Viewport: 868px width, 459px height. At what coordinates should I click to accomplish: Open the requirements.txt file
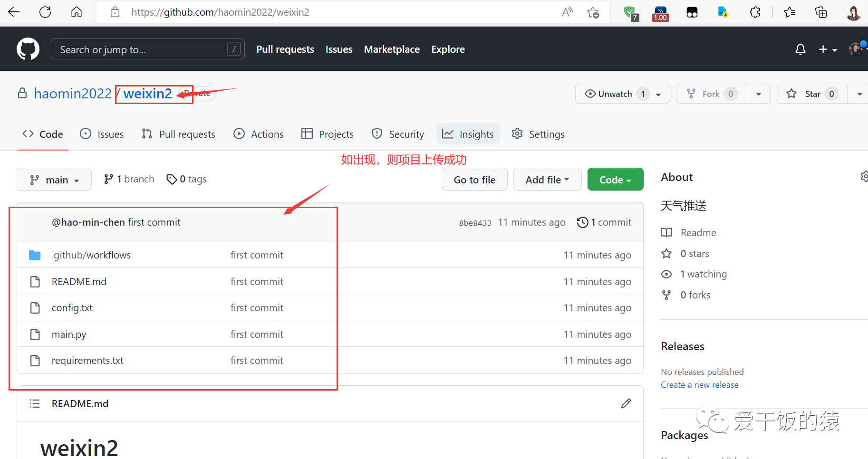[87, 361]
